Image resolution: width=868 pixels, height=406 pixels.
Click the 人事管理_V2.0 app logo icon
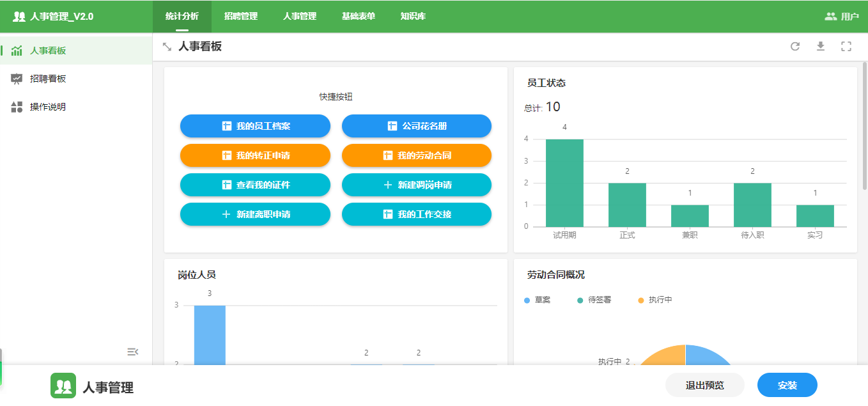point(19,17)
